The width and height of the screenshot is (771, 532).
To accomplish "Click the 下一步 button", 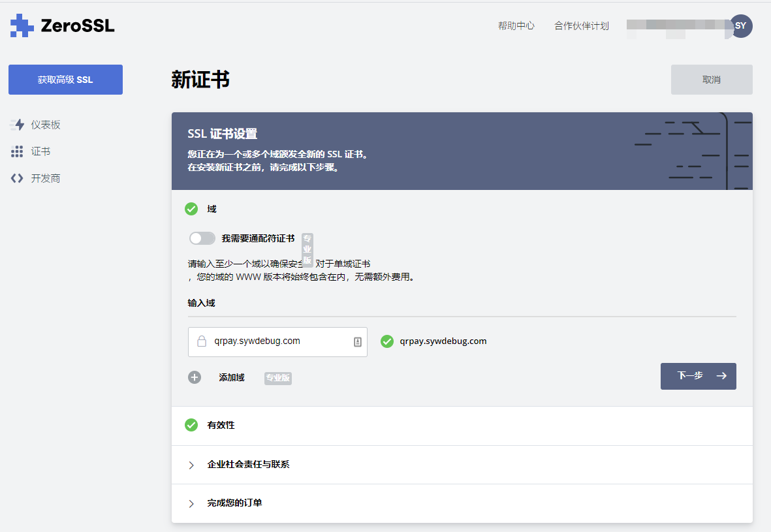I will 698,376.
